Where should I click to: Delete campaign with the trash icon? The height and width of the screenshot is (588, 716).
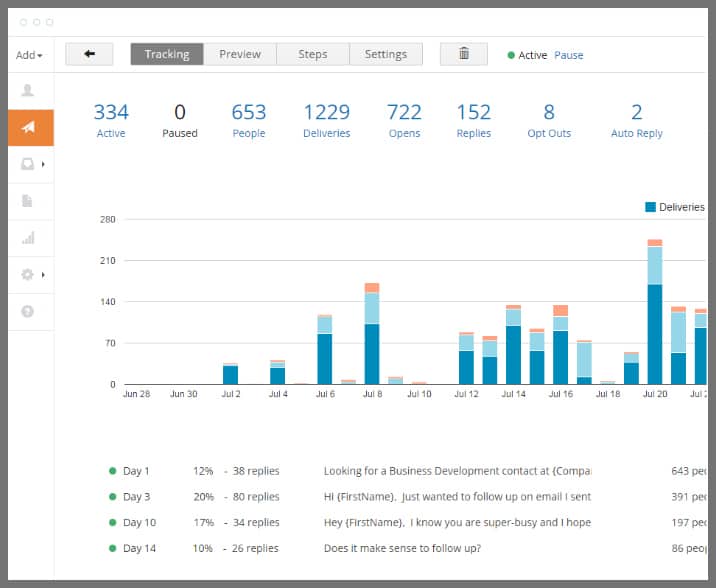pyautogui.click(x=464, y=54)
